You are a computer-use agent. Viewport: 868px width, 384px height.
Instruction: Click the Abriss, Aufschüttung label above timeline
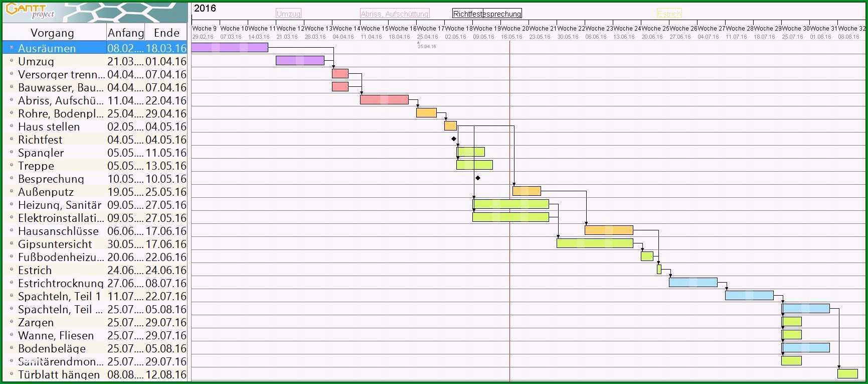click(395, 14)
